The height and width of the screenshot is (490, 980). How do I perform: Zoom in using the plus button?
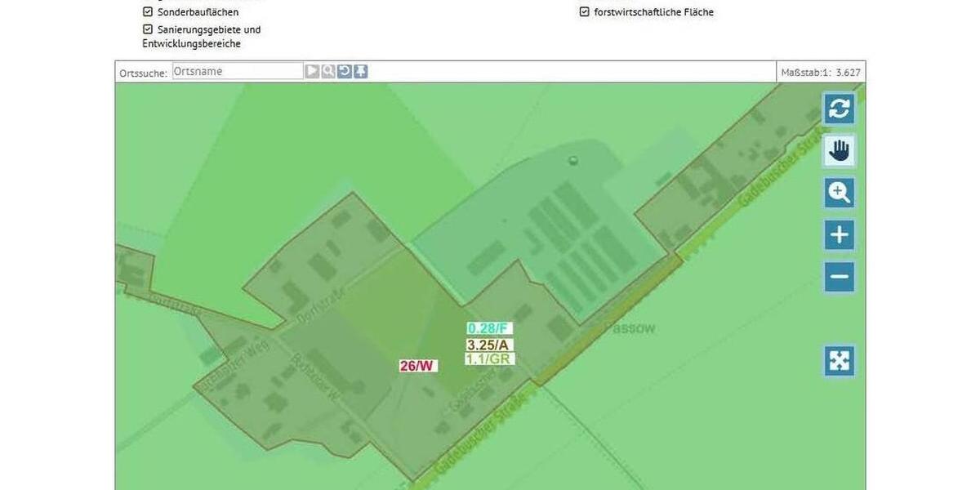[838, 234]
